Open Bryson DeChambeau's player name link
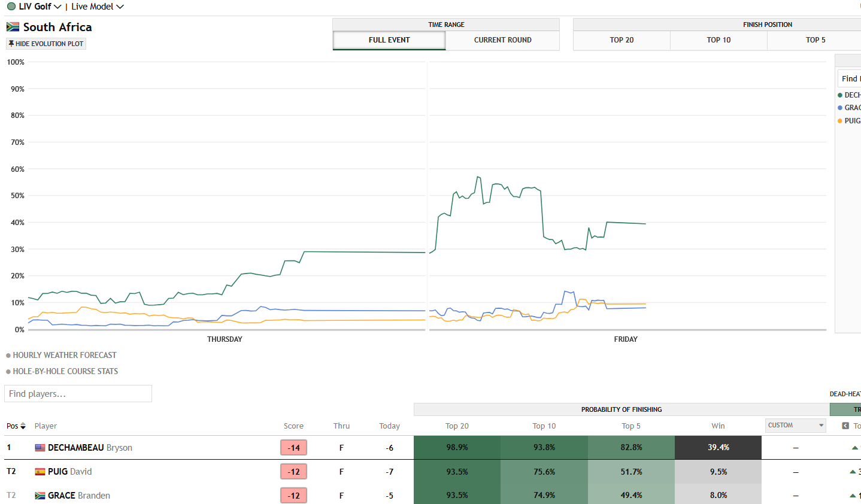861x504 pixels. (90, 448)
